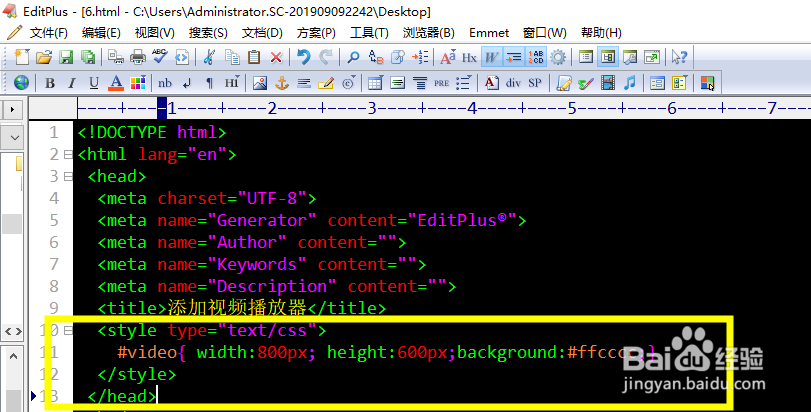Save all open files
This screenshot has height=412, width=811.
(88, 56)
